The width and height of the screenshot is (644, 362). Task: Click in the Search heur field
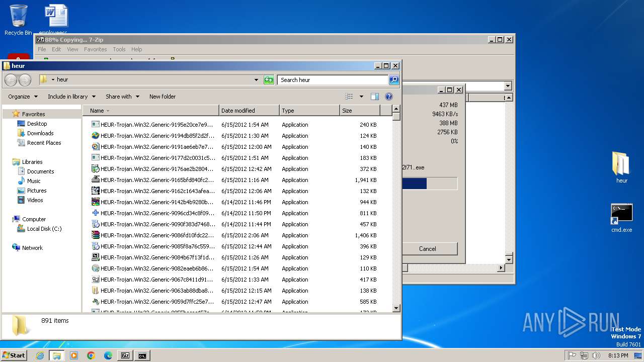click(x=333, y=80)
